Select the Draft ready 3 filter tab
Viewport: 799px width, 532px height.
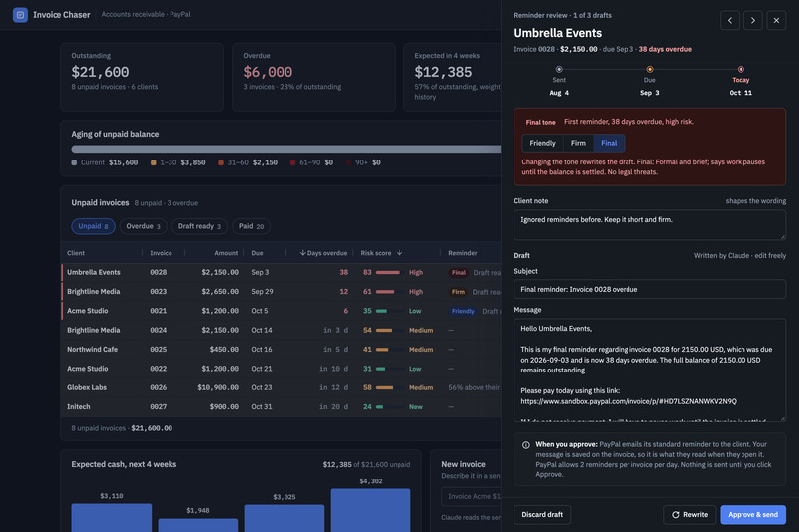199,226
